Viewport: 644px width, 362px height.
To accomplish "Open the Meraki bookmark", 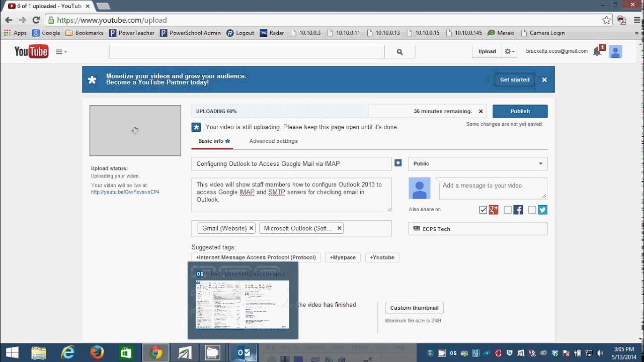I will (x=501, y=33).
